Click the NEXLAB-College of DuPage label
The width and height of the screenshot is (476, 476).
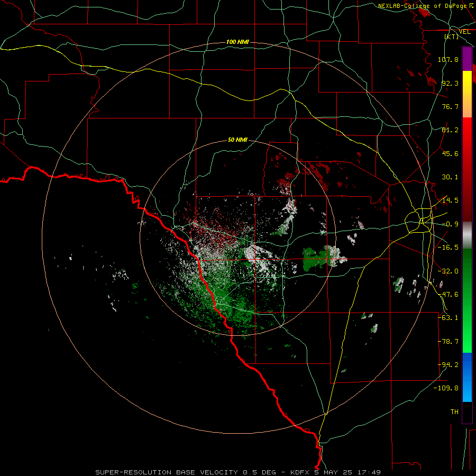422,6
